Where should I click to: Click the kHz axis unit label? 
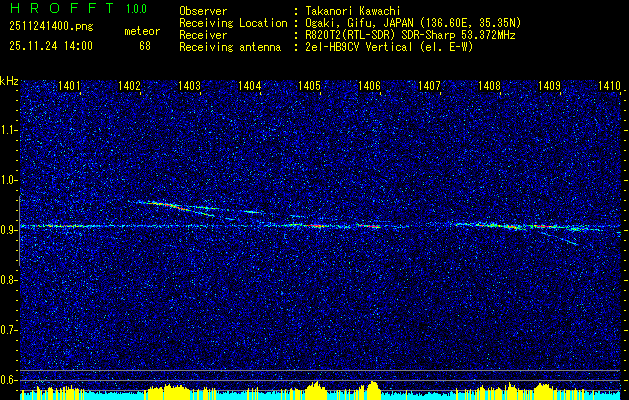(9, 81)
